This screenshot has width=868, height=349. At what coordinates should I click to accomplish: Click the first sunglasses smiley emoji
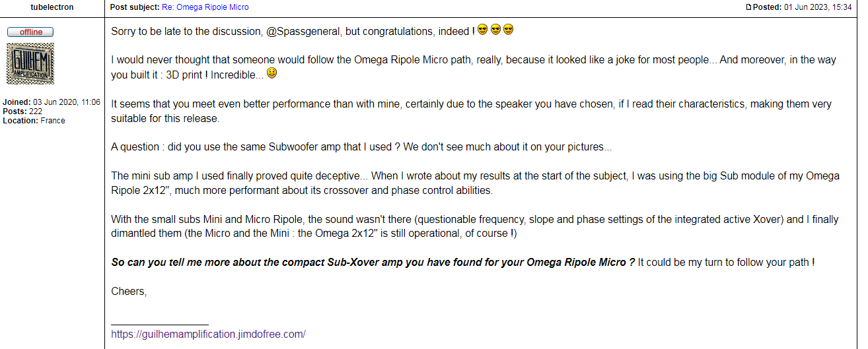[x=483, y=30]
